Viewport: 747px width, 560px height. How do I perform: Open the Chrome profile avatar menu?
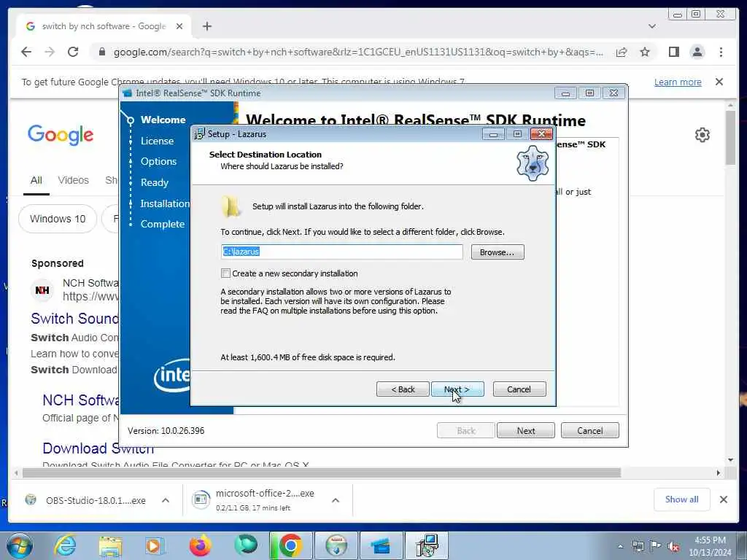(697, 52)
